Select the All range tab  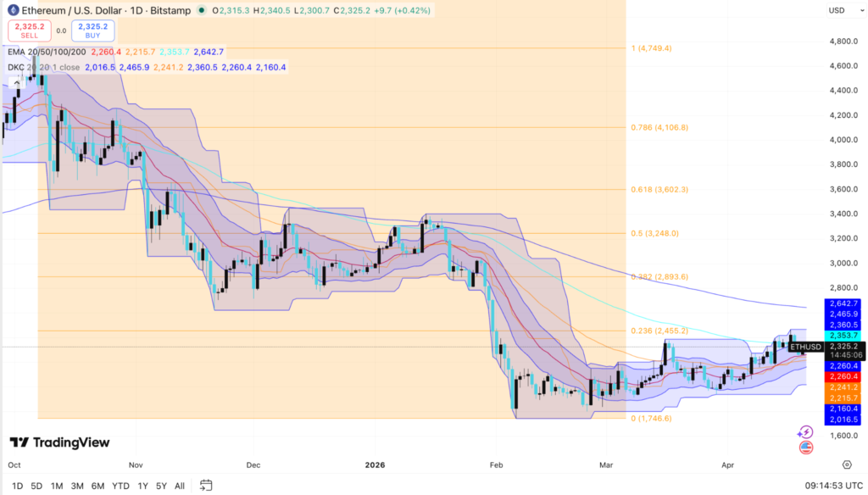coord(179,487)
